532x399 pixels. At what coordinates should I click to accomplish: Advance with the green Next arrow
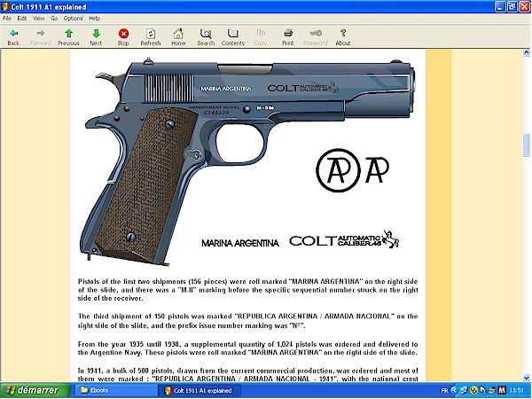[x=96, y=37]
